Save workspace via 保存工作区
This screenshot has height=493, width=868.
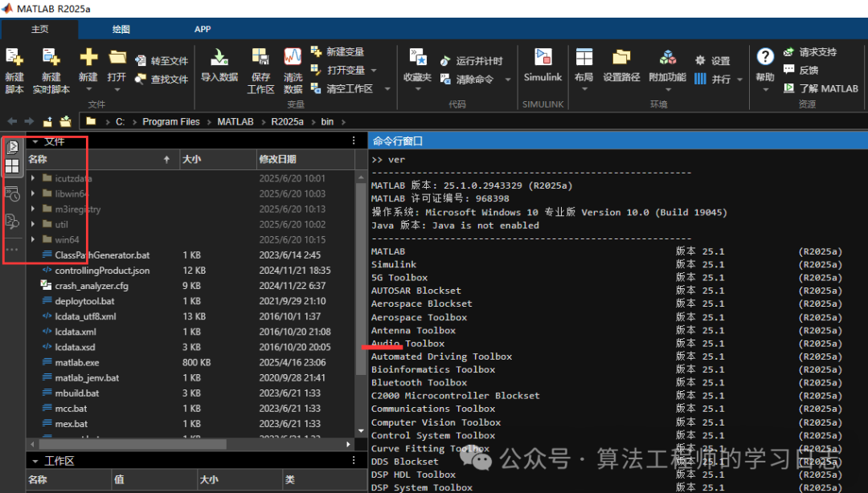[260, 71]
